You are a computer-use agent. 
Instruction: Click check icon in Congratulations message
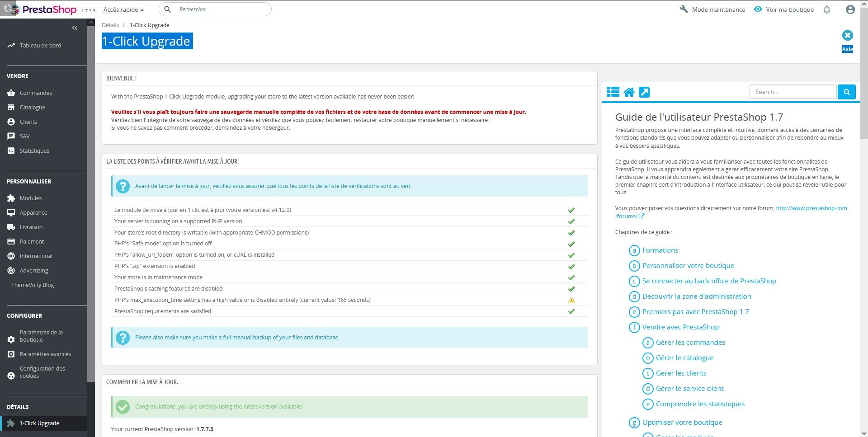tap(123, 407)
